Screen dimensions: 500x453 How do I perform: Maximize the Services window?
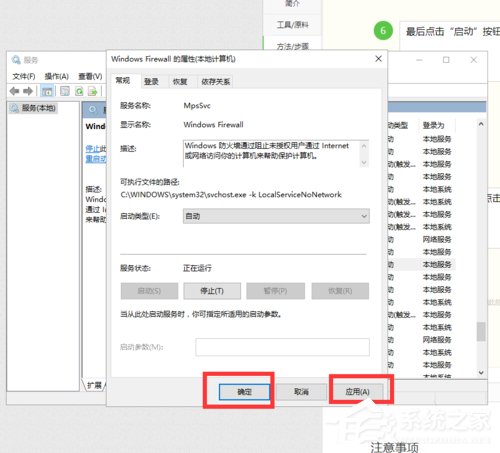(x=446, y=60)
